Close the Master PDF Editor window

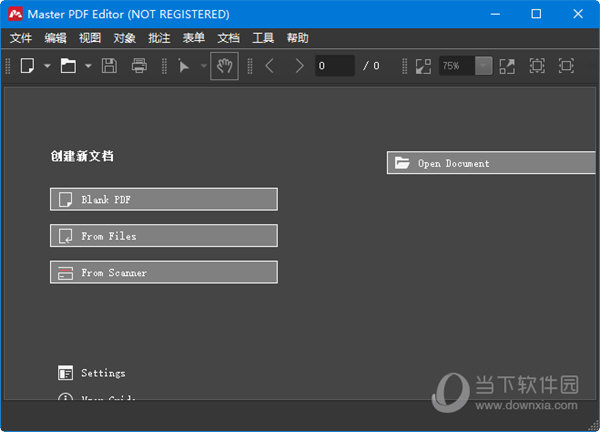(x=578, y=14)
